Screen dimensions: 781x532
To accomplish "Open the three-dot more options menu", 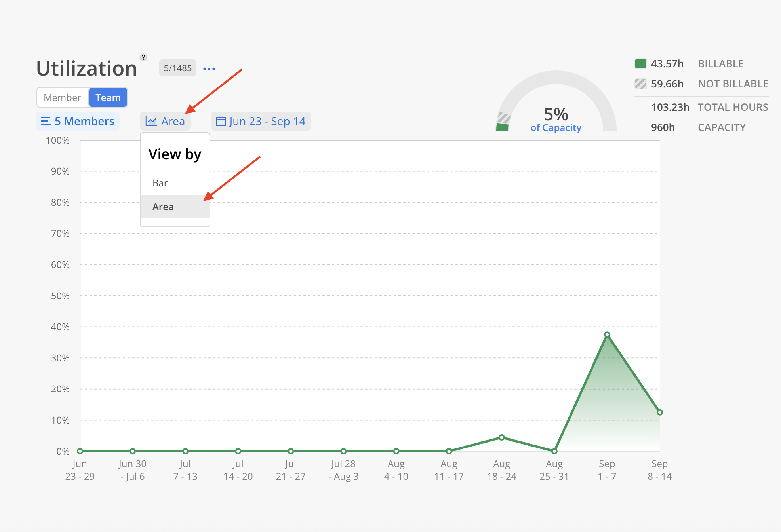I will [x=209, y=69].
